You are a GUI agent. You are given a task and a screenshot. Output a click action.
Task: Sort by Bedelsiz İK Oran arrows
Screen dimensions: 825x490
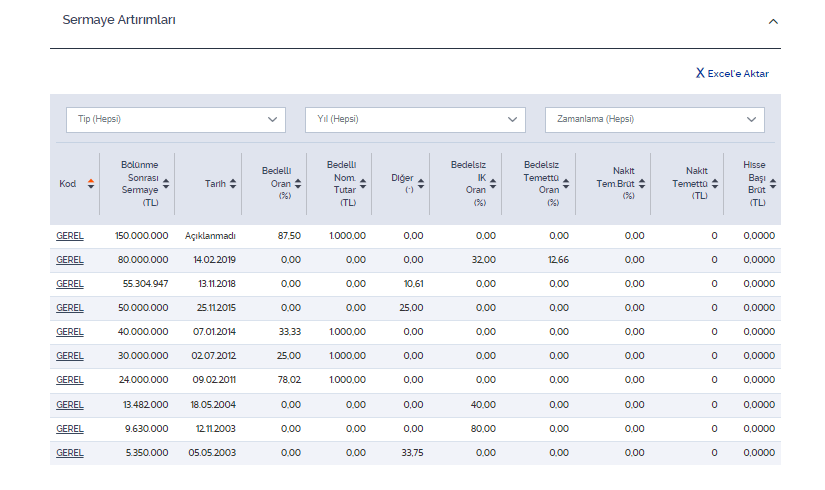pyautogui.click(x=493, y=184)
